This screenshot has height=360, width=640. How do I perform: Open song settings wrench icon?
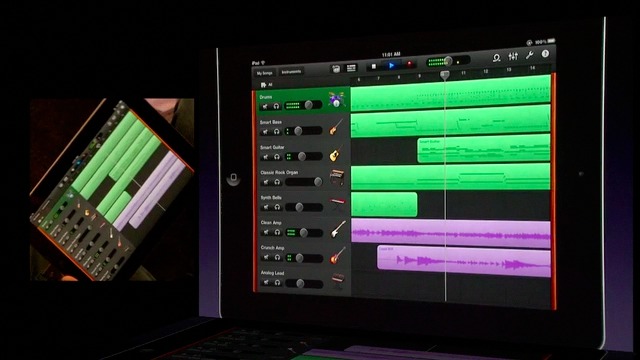tap(529, 55)
